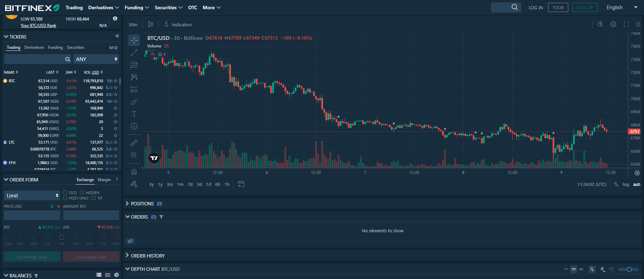Open go-to-date calendar icon
The height and width of the screenshot is (279, 644).
point(241,184)
